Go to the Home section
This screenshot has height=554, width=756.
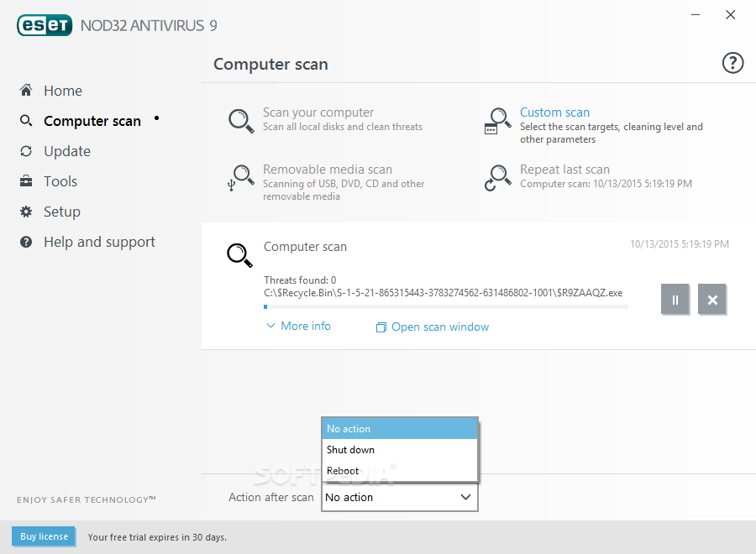pos(63,91)
